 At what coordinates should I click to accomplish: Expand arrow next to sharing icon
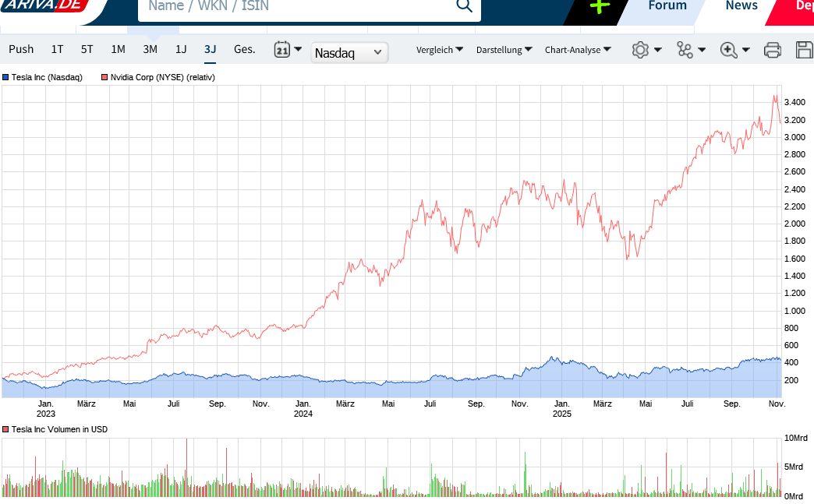(702, 50)
